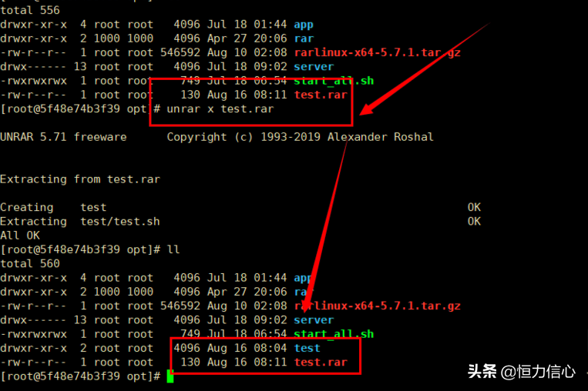
Task: Click OK on the 'Extracting test/test.sh' row
Action: pos(474,222)
